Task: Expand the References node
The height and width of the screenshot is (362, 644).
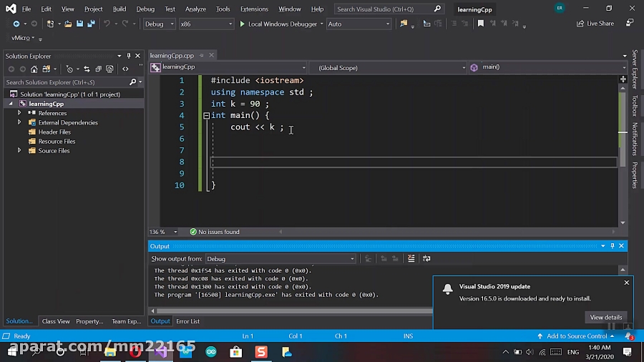Action: click(x=19, y=112)
